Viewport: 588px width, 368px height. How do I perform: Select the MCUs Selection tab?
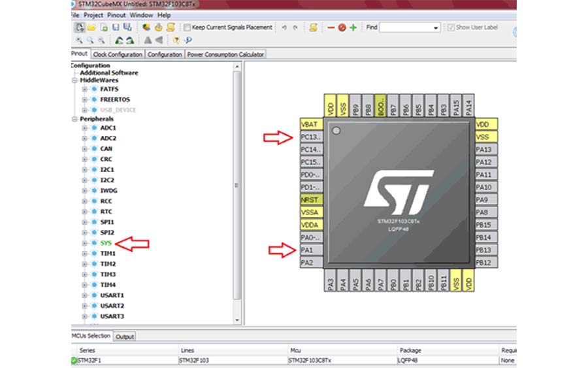(x=91, y=336)
